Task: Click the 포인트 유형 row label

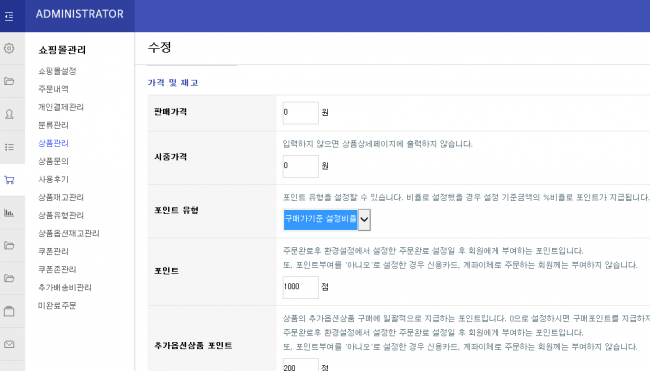Action: [x=176, y=210]
